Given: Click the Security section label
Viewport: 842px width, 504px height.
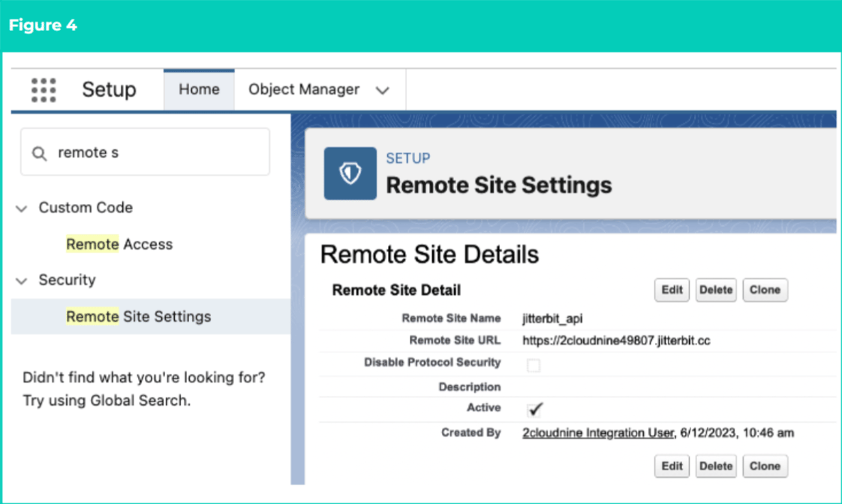Looking at the screenshot, I should coord(67,280).
